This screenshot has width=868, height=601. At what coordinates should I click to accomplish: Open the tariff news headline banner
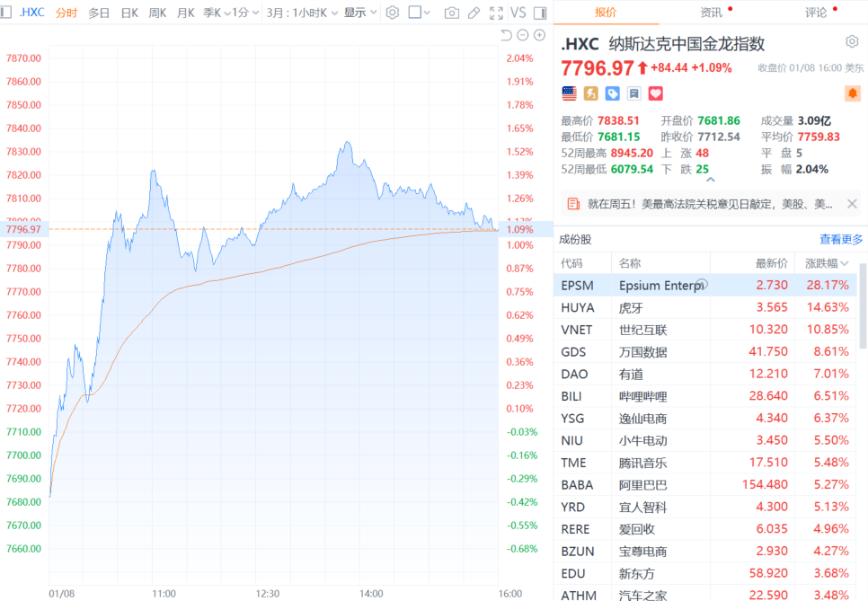tap(710, 204)
